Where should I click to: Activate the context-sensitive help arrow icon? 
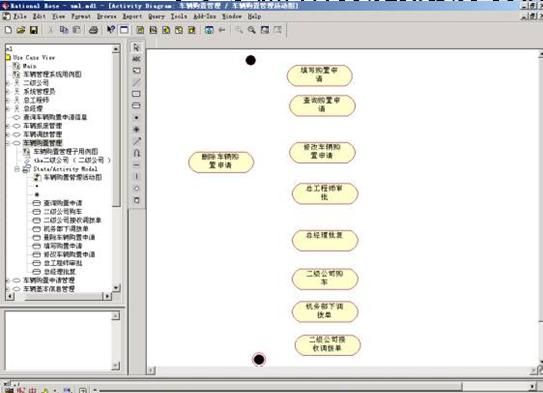coord(111,30)
